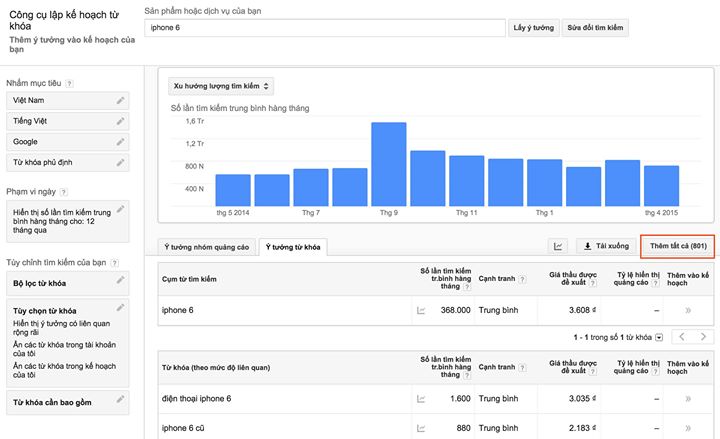The height and width of the screenshot is (439, 720).
Task: Click the Lấy ý tưởng button
Action: 534,28
